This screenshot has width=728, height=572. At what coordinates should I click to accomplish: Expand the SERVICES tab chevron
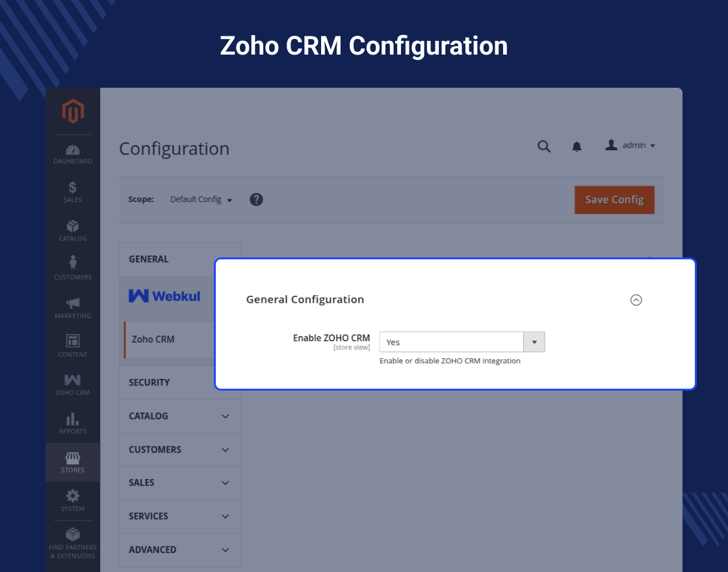click(225, 516)
